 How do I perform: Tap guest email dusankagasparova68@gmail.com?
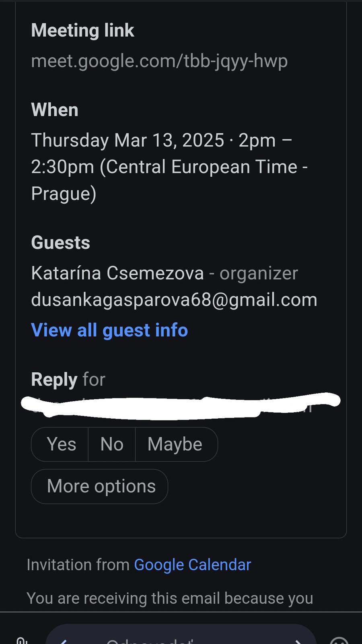pos(174,300)
